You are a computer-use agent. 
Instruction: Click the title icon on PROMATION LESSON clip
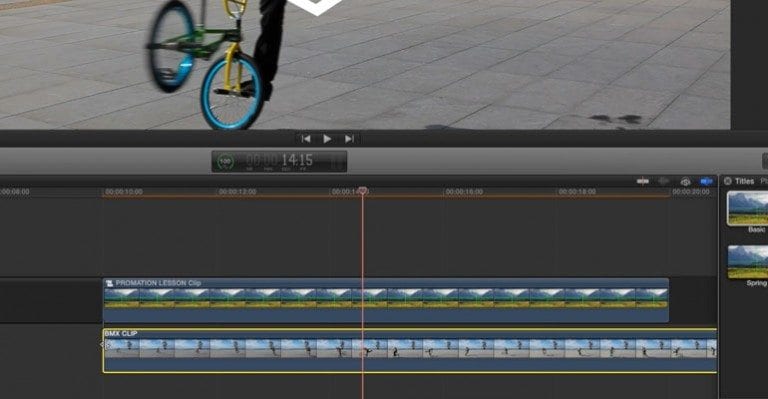click(x=110, y=283)
